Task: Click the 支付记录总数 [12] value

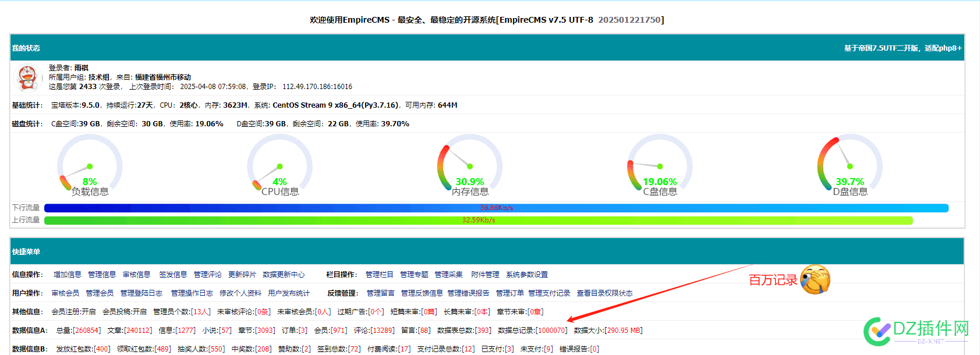Action: click(468, 349)
